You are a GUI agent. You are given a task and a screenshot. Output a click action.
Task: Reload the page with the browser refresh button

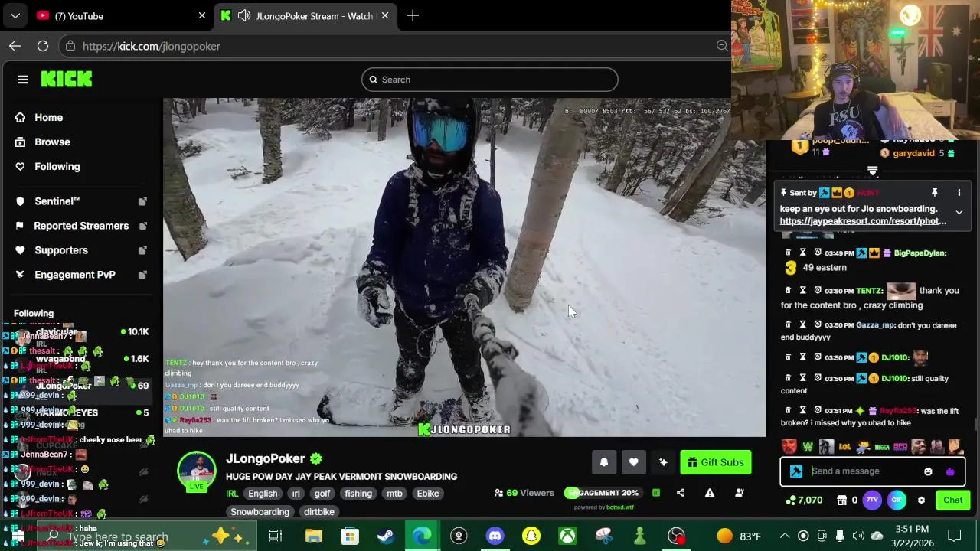[x=43, y=46]
